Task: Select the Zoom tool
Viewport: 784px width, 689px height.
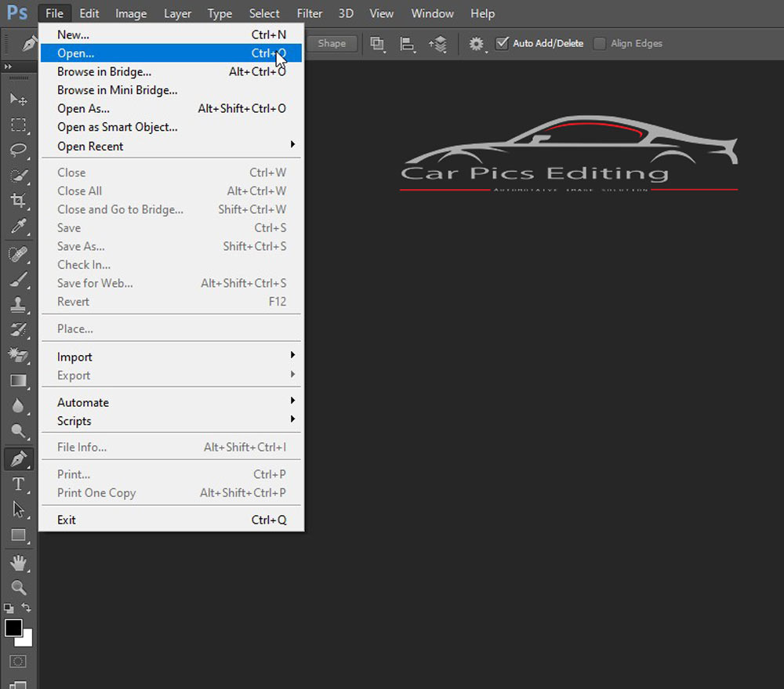Action: pos(19,588)
